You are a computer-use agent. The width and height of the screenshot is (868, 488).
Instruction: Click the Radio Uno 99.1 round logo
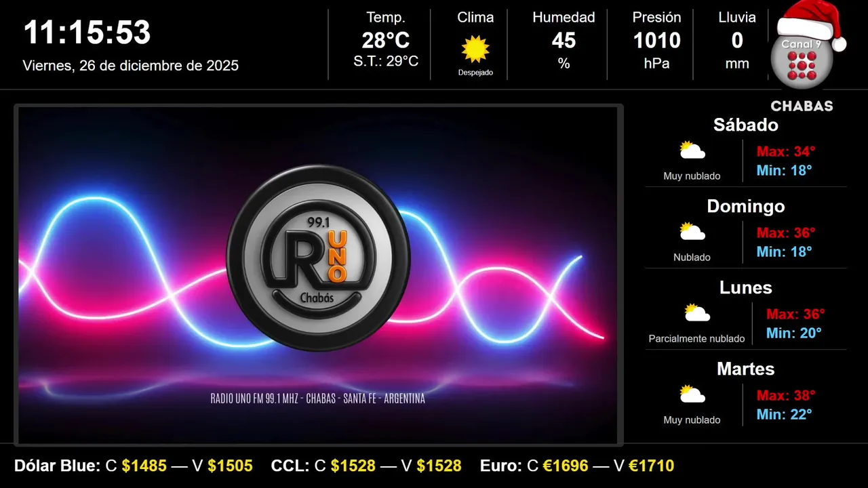coord(318,258)
